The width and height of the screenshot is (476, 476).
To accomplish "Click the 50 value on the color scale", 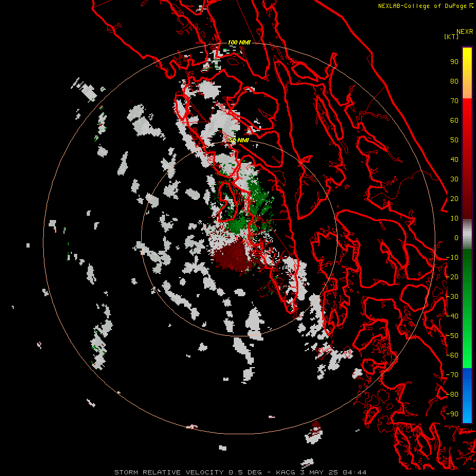I will pos(454,140).
